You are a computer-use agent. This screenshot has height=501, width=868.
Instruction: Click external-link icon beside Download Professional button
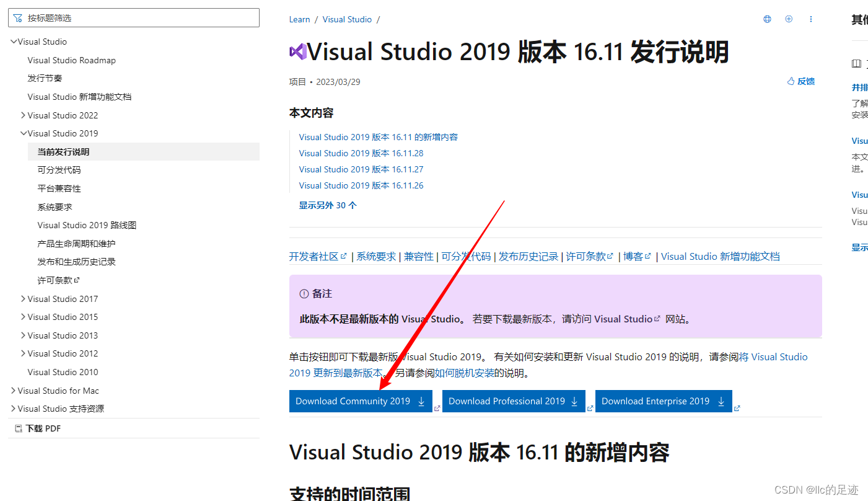[x=590, y=408]
